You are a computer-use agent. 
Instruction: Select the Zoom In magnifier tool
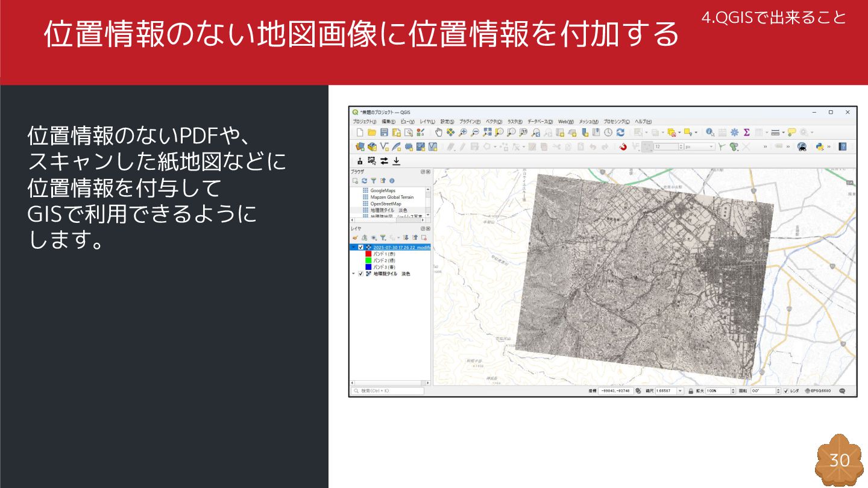click(463, 132)
